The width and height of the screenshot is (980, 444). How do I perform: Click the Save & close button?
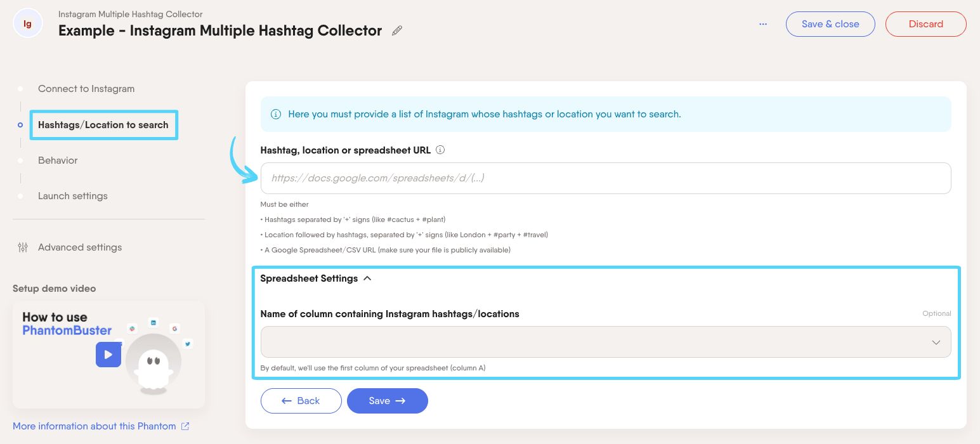pyautogui.click(x=830, y=23)
